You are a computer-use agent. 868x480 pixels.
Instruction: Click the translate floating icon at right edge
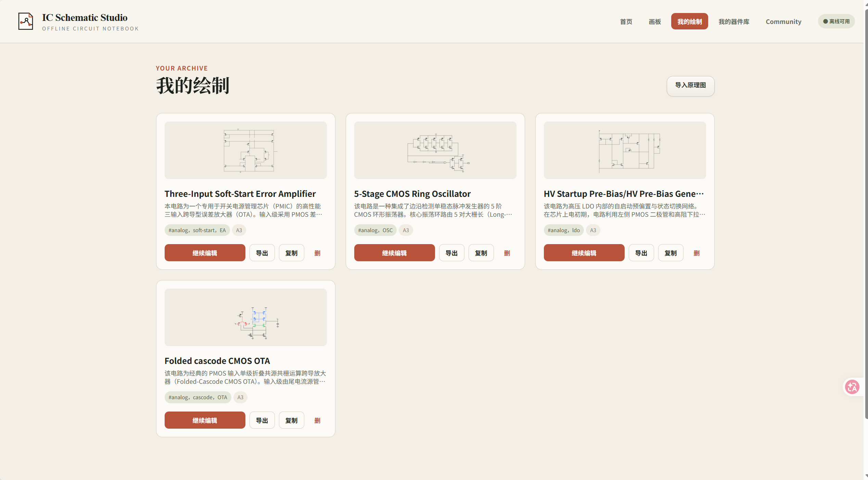coord(852,387)
